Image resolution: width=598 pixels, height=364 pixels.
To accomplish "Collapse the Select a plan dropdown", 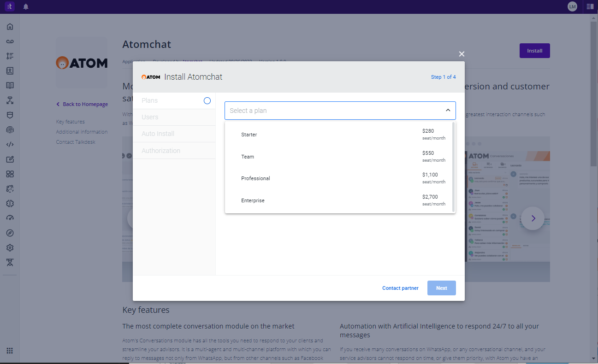I will click(x=448, y=111).
